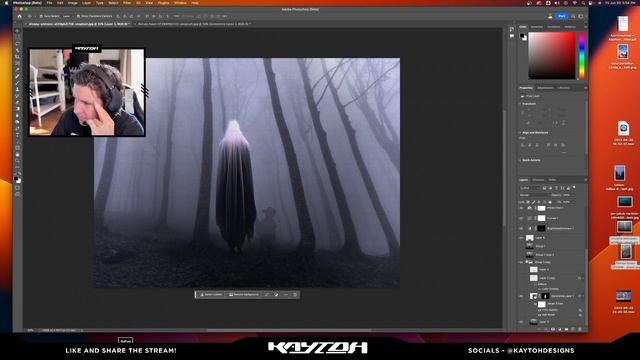Open the File menu
The height and width of the screenshot is (360, 640).
(x=49, y=3)
